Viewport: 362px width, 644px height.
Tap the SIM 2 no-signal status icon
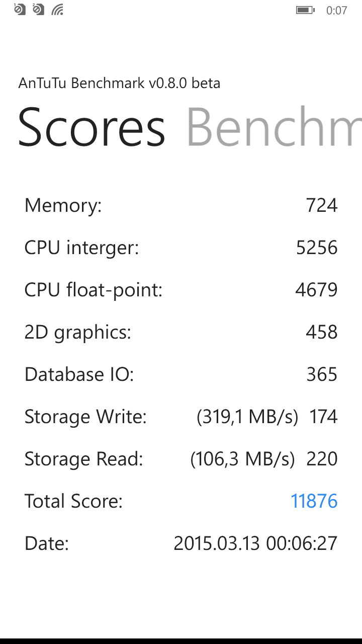[39, 9]
